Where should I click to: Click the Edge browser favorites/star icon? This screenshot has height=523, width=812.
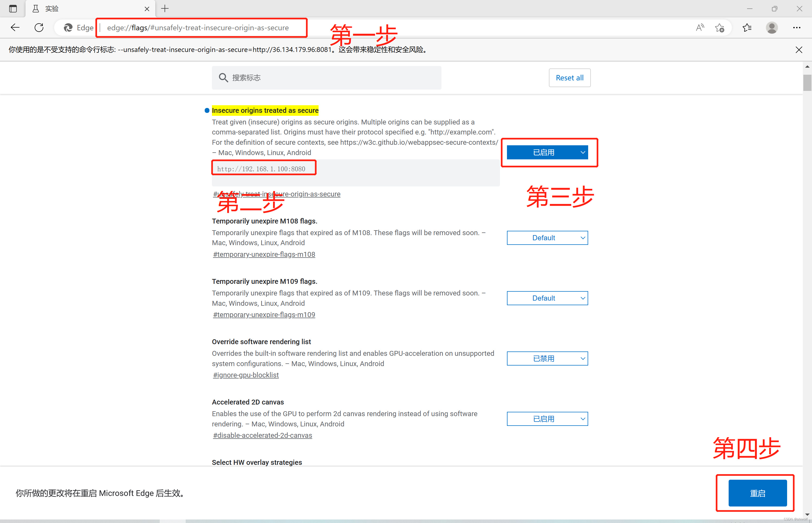(x=747, y=27)
